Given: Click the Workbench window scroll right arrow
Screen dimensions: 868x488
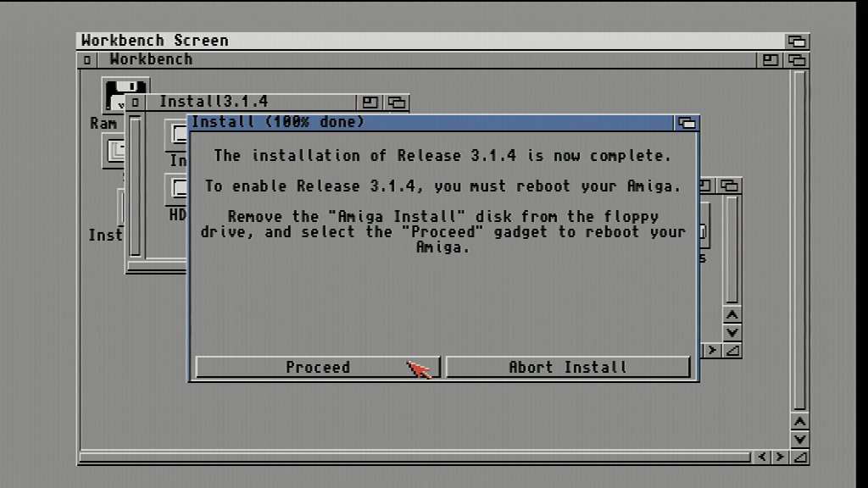Looking at the screenshot, I should click(x=780, y=457).
